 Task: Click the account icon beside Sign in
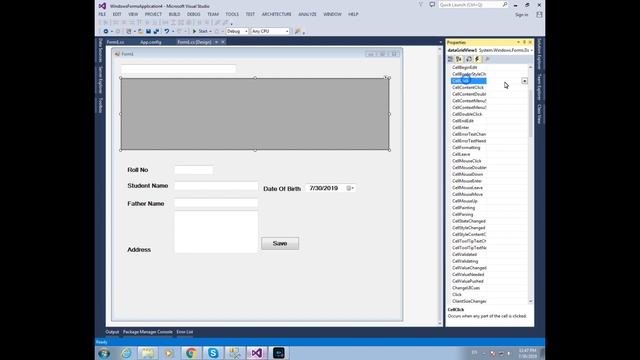coord(539,15)
